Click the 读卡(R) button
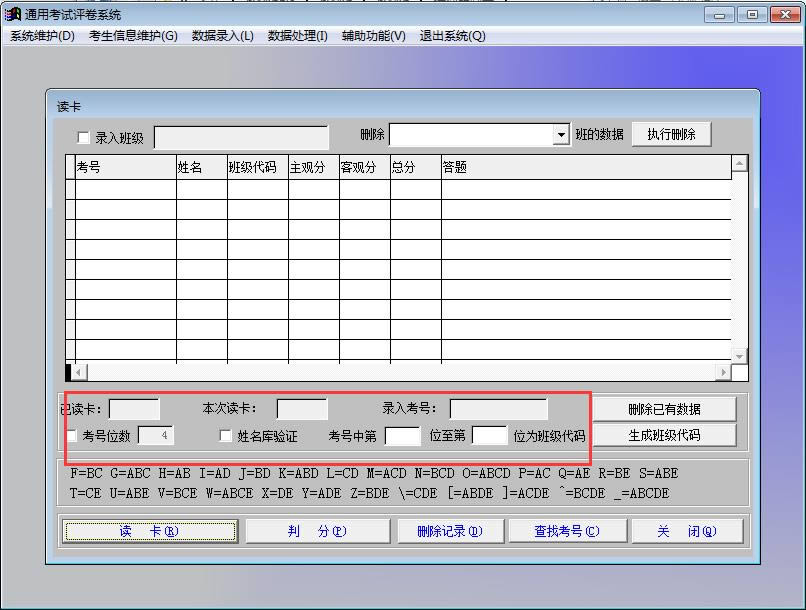 [x=150, y=531]
